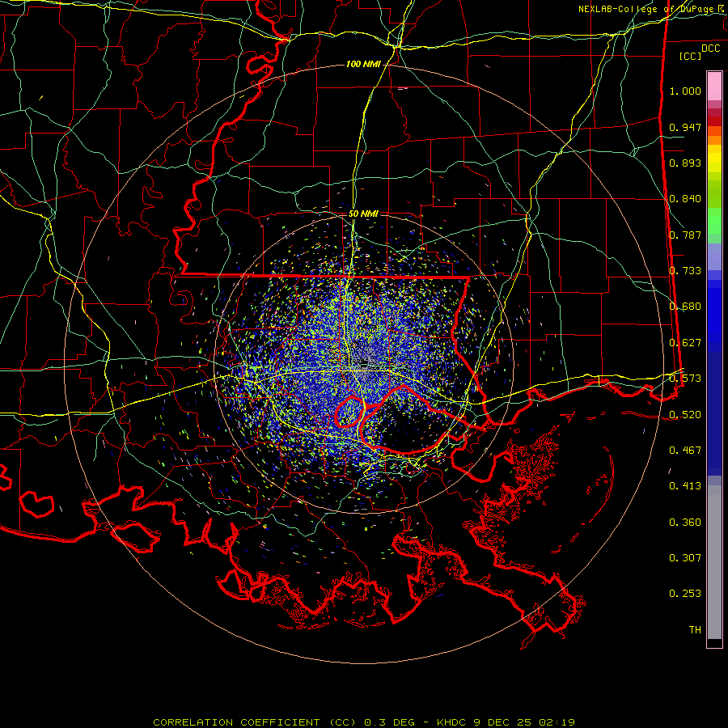Click the 0.573 scale value
Viewport: 728px width, 728px height.
click(685, 379)
